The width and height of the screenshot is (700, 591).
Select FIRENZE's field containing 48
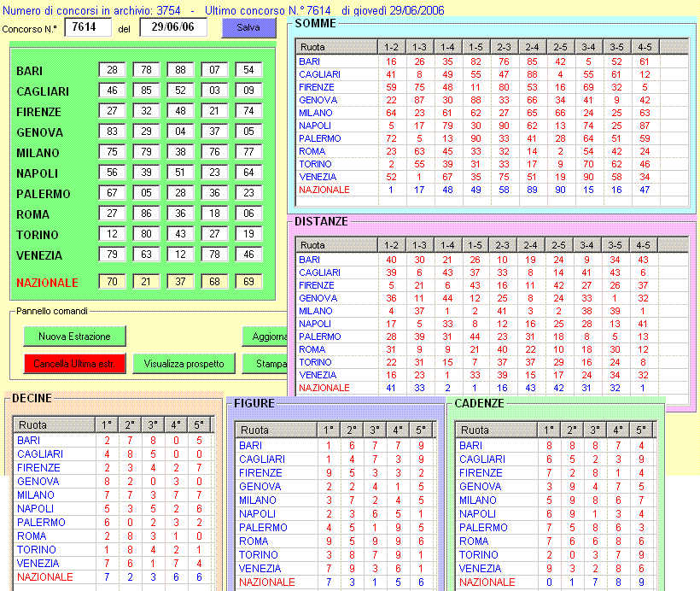click(x=180, y=111)
